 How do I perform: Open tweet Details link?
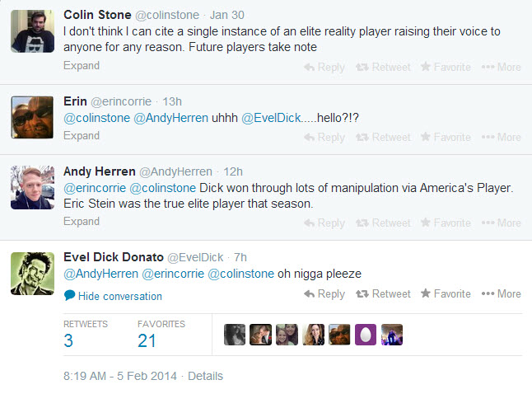pyautogui.click(x=205, y=376)
